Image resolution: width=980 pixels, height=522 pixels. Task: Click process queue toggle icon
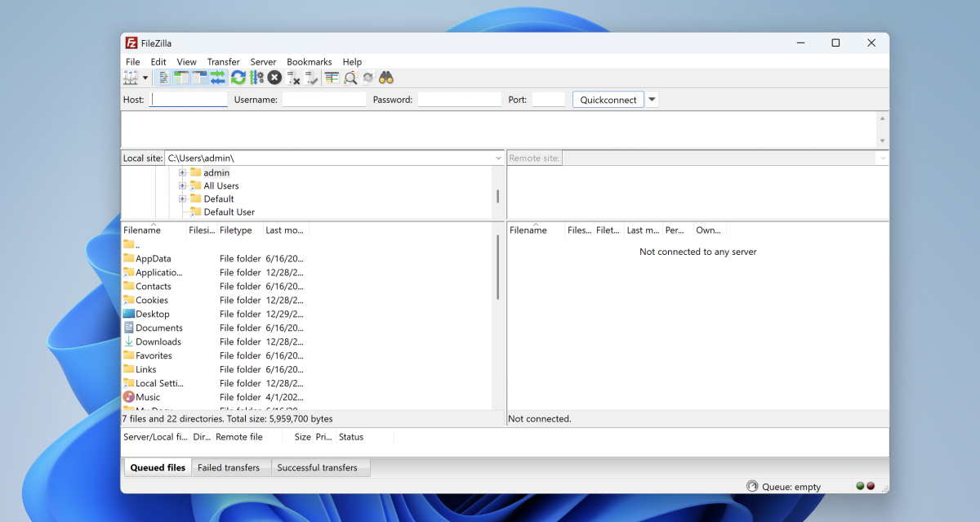(x=256, y=78)
